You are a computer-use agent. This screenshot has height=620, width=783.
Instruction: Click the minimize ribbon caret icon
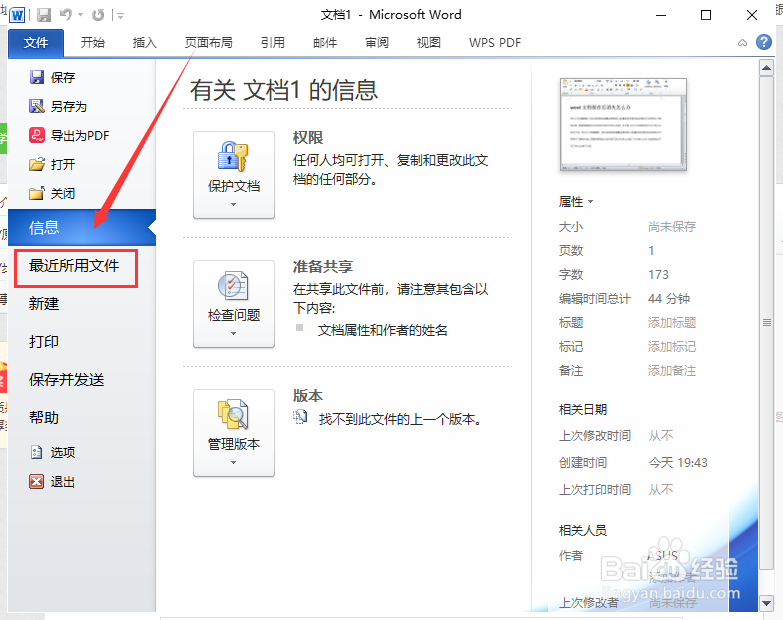(x=743, y=43)
